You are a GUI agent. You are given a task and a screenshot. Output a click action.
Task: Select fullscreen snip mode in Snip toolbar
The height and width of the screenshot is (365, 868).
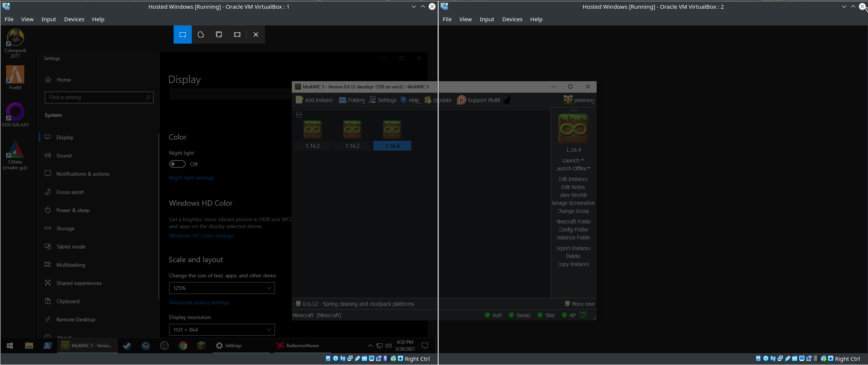tap(237, 35)
